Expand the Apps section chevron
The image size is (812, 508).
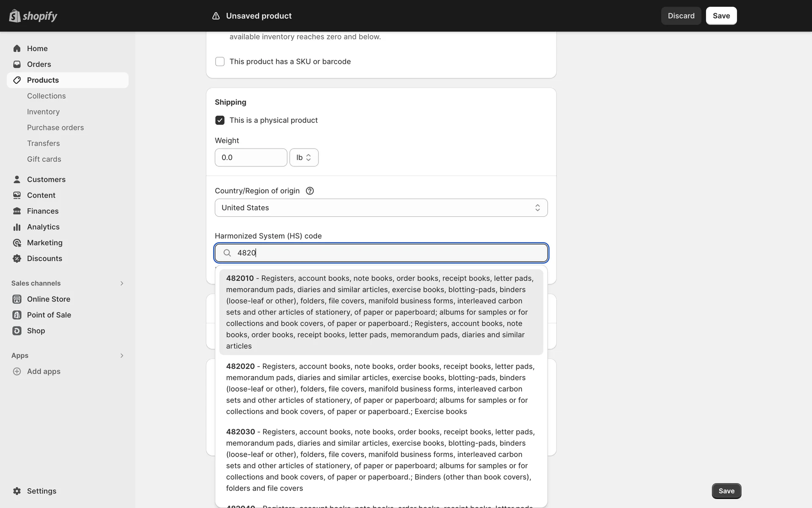click(122, 356)
